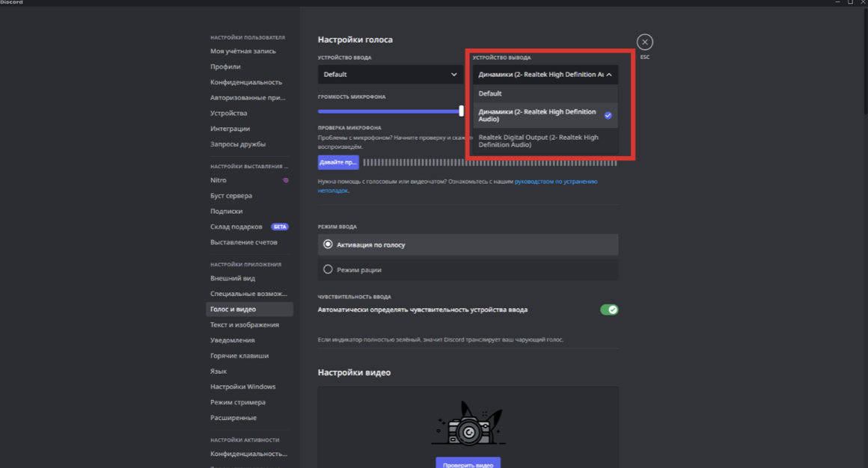Open Конфиденциальность under activity settings
The image size is (868, 468).
click(249, 454)
